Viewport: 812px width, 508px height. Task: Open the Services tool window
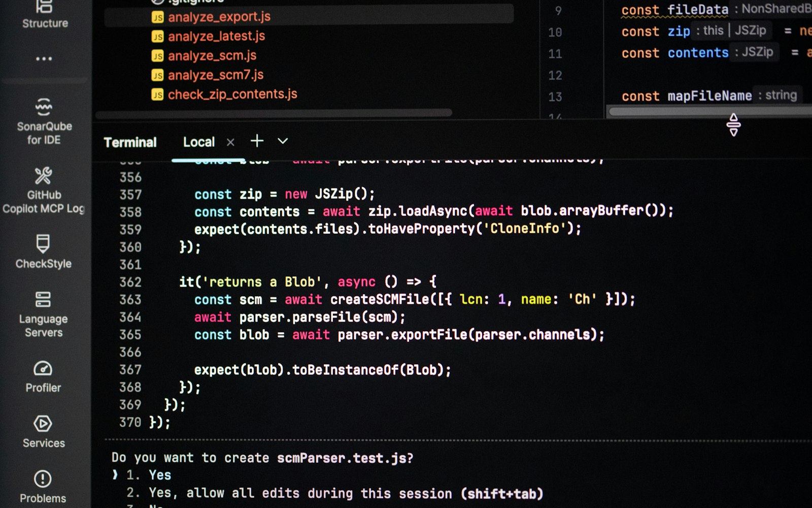(x=44, y=432)
